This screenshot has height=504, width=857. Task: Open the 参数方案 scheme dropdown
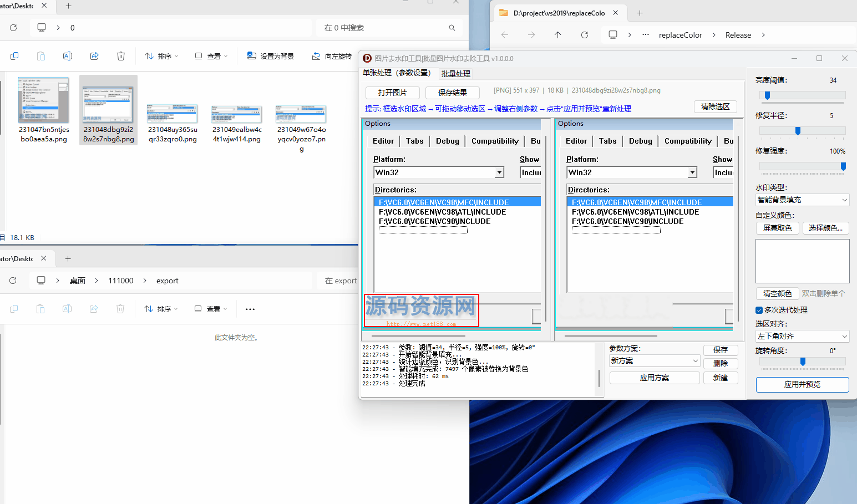point(654,360)
